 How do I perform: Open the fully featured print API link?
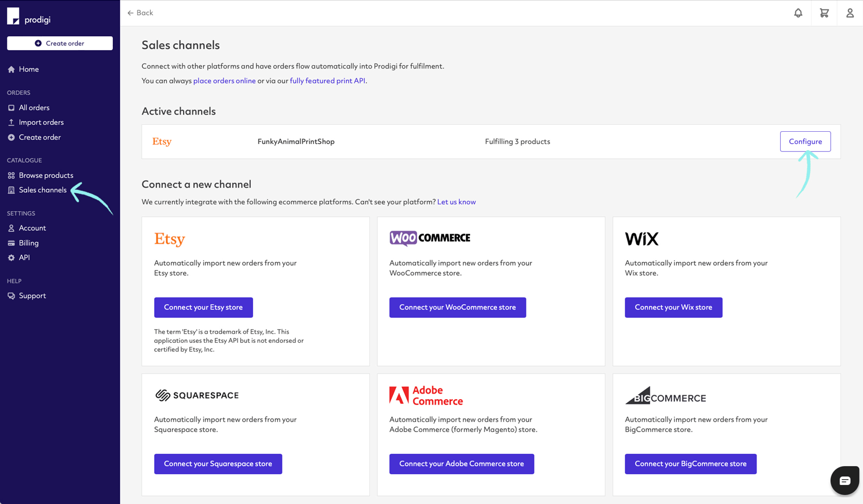click(x=327, y=81)
